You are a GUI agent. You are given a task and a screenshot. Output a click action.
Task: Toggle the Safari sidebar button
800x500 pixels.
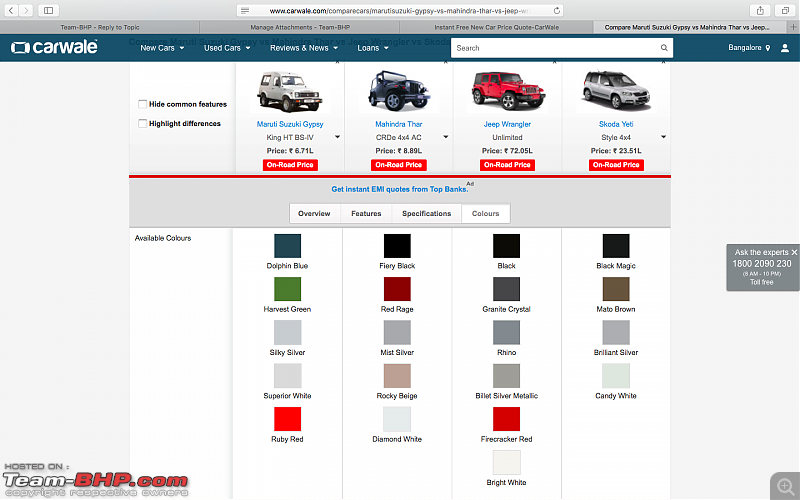click(48, 10)
